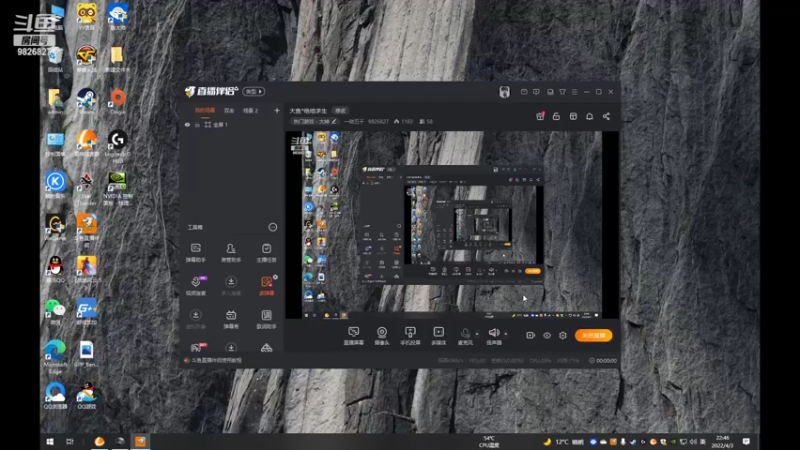800x450 pixels.
Task: Open the taskbar clock showing 22:46
Action: coord(722,441)
